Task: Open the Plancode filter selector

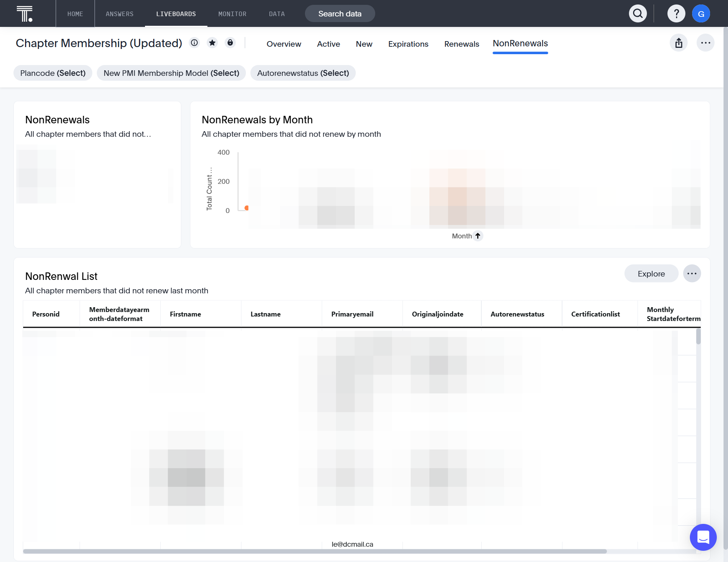Action: tap(53, 73)
